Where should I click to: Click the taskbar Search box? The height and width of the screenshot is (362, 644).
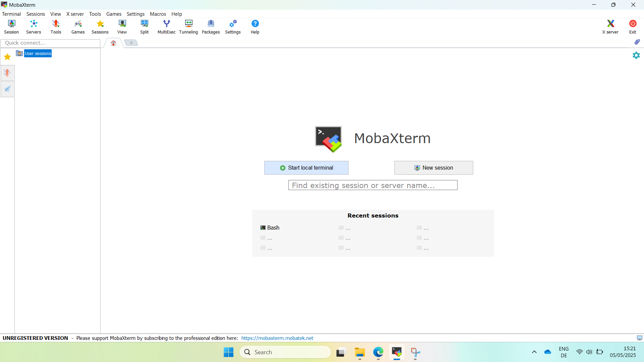[x=285, y=352]
